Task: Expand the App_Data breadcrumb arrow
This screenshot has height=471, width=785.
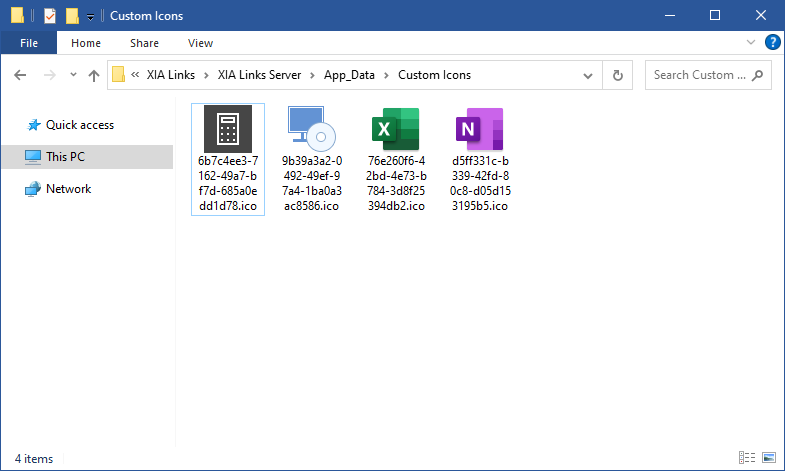Action: pos(386,76)
